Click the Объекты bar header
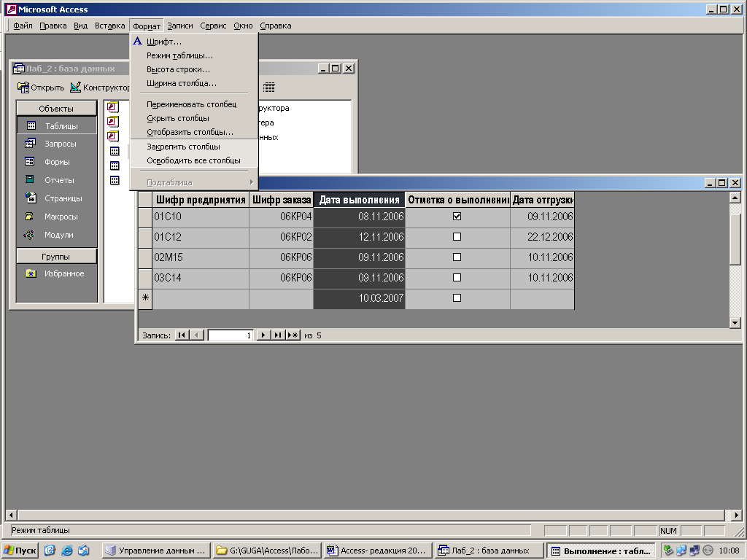747x560 pixels. pos(56,109)
